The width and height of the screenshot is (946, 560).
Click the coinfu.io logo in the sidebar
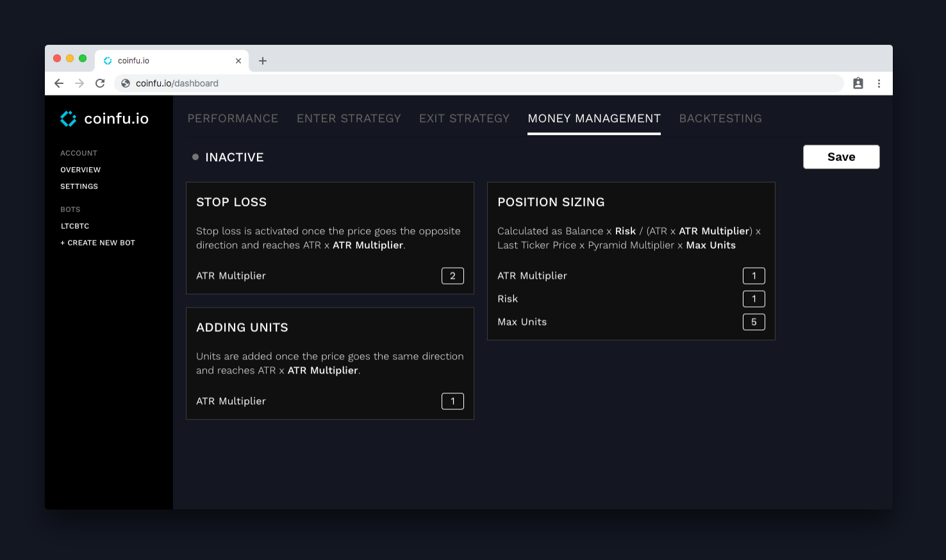[104, 118]
